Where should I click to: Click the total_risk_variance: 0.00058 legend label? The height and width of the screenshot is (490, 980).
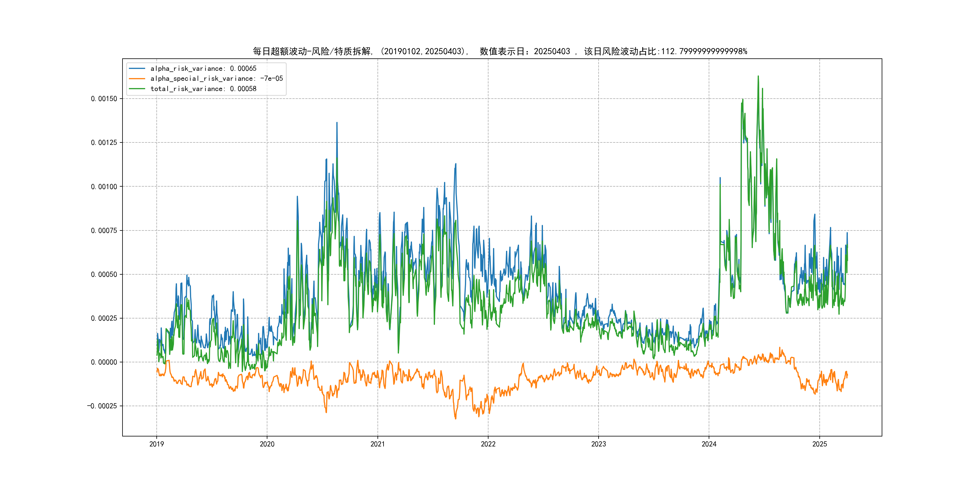point(203,89)
